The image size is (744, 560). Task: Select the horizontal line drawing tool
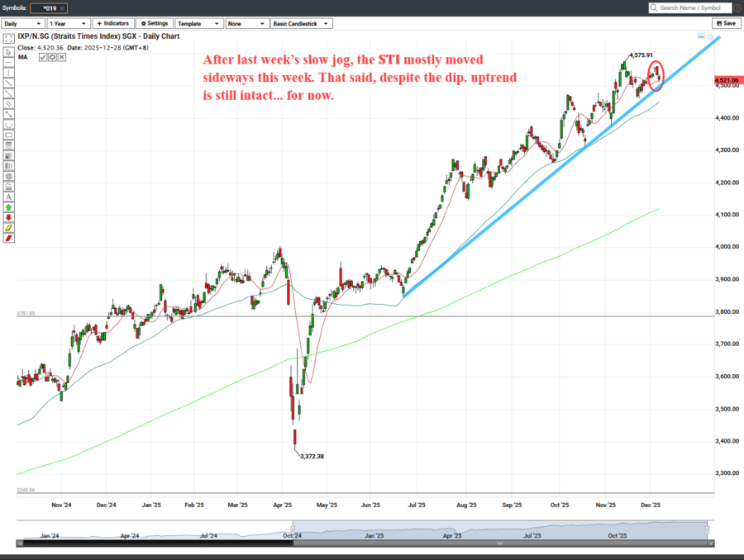[8, 62]
